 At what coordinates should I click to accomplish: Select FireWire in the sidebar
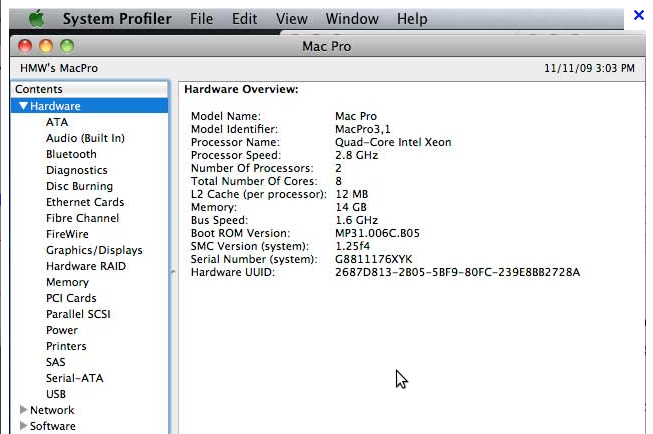click(x=67, y=234)
